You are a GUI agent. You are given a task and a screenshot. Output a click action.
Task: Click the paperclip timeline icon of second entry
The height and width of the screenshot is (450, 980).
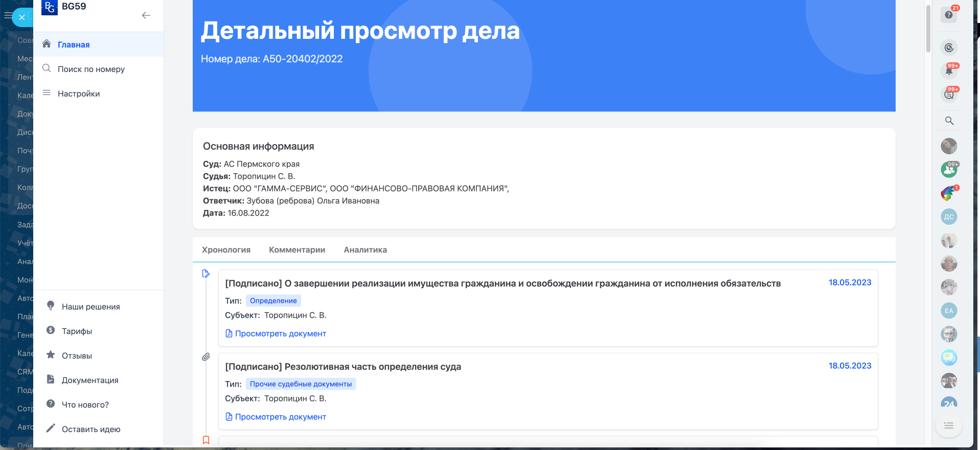point(206,357)
